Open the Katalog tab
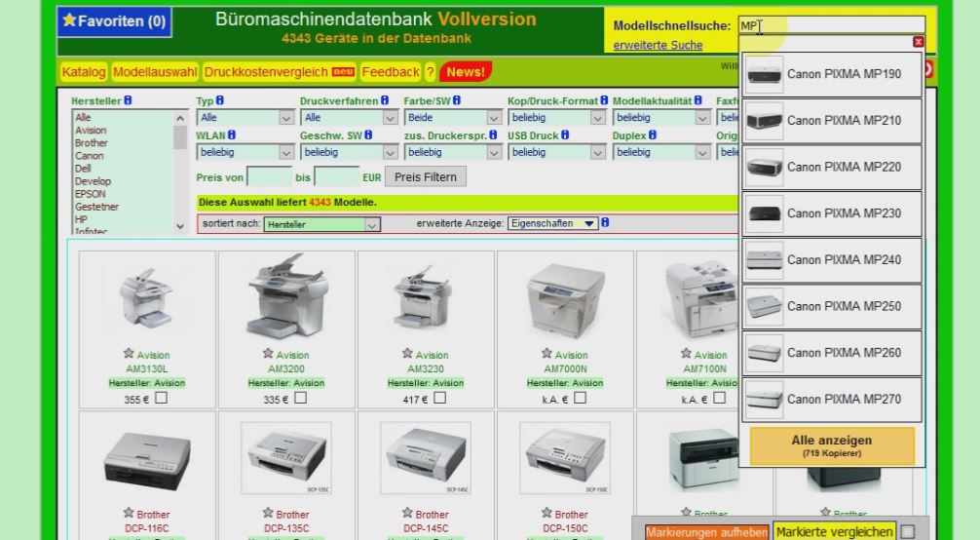 tap(83, 72)
